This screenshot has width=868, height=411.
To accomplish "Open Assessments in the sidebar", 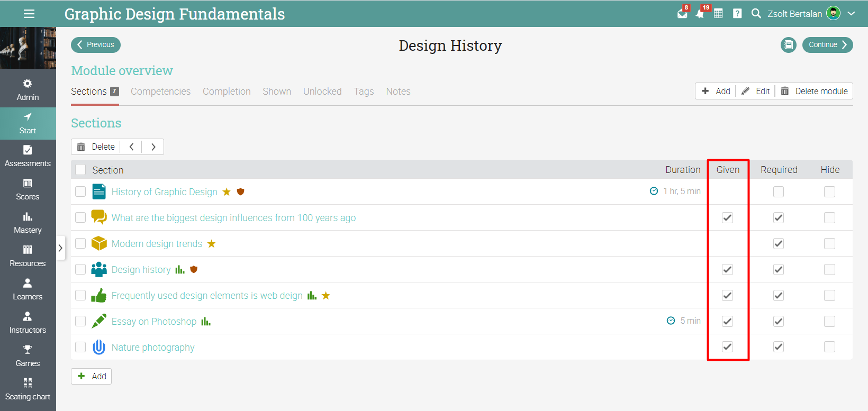I will pyautogui.click(x=28, y=157).
